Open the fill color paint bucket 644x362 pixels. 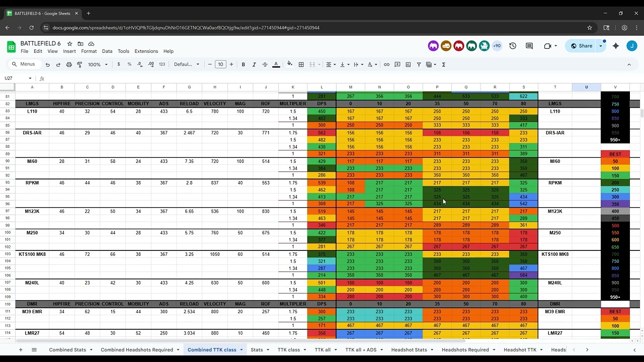tap(290, 64)
